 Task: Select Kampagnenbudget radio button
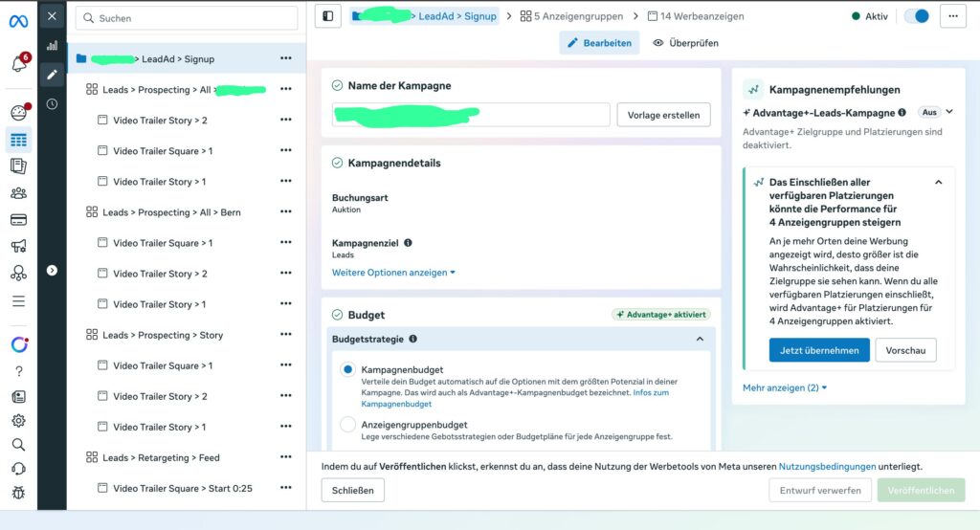(x=347, y=369)
